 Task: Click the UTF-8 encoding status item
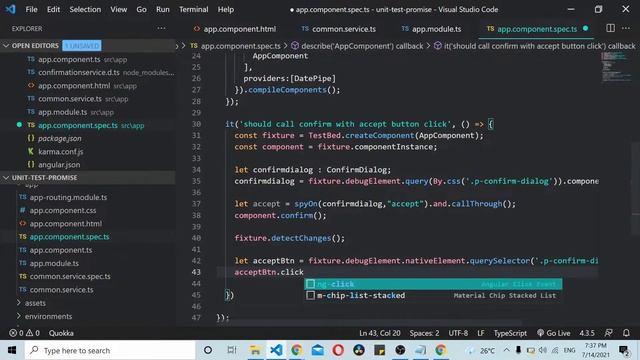[x=458, y=333]
